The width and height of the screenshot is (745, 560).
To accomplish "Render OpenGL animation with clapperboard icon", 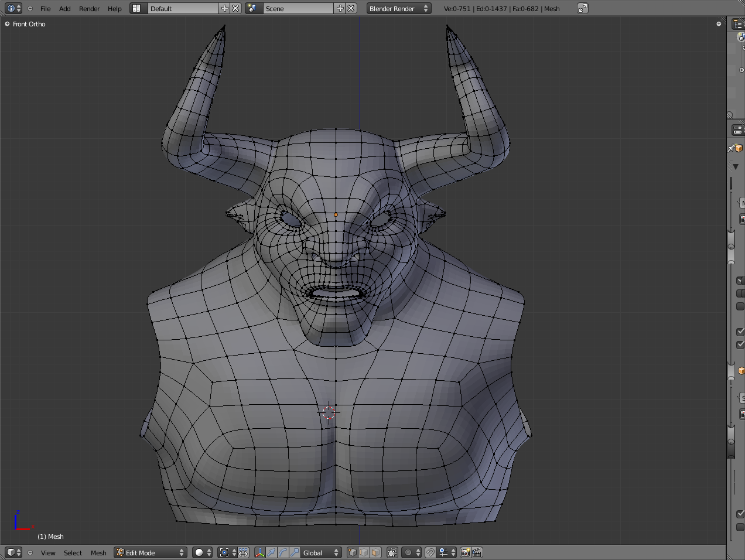I will tap(477, 552).
